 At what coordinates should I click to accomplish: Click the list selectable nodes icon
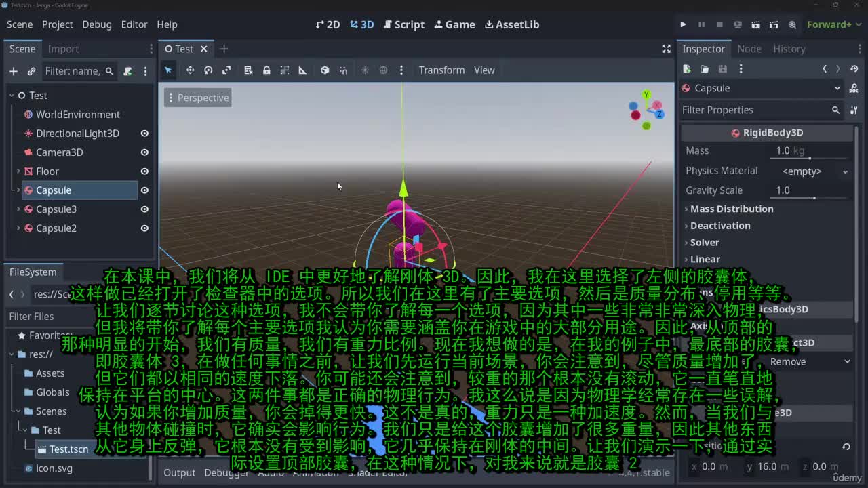(248, 70)
